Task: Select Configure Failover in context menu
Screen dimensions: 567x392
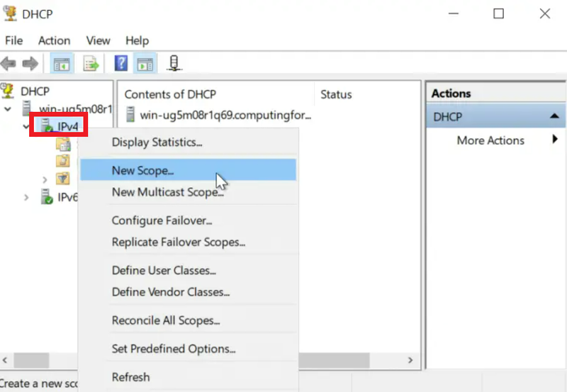Action: click(188, 220)
